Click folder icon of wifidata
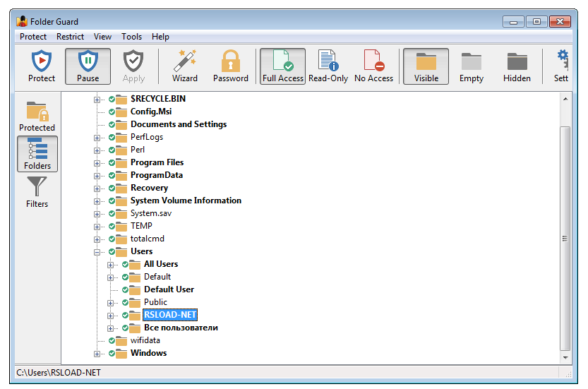Viewport: 588px width, 389px height. click(121, 340)
